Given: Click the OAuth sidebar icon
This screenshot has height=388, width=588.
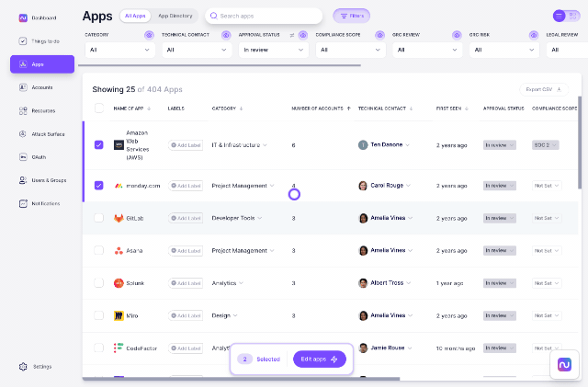Looking at the screenshot, I should tap(23, 157).
